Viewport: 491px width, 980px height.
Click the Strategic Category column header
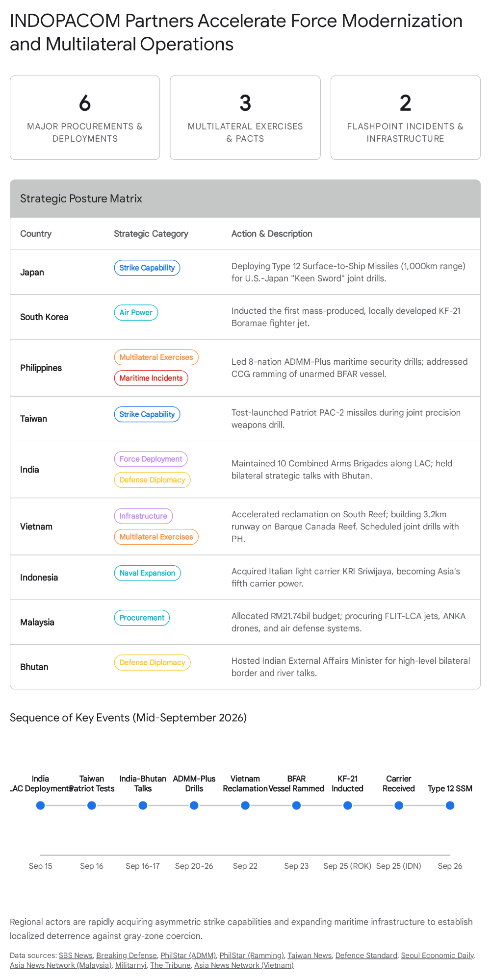[x=151, y=234]
